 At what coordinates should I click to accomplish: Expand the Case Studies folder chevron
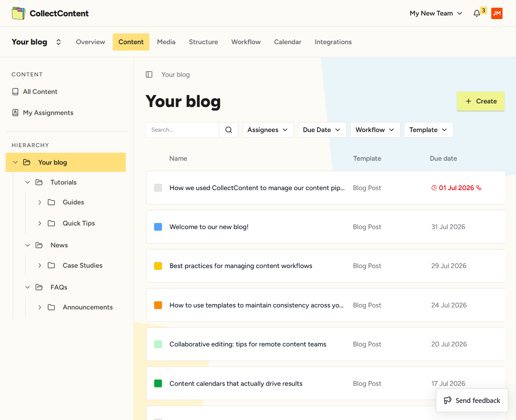[x=40, y=265]
